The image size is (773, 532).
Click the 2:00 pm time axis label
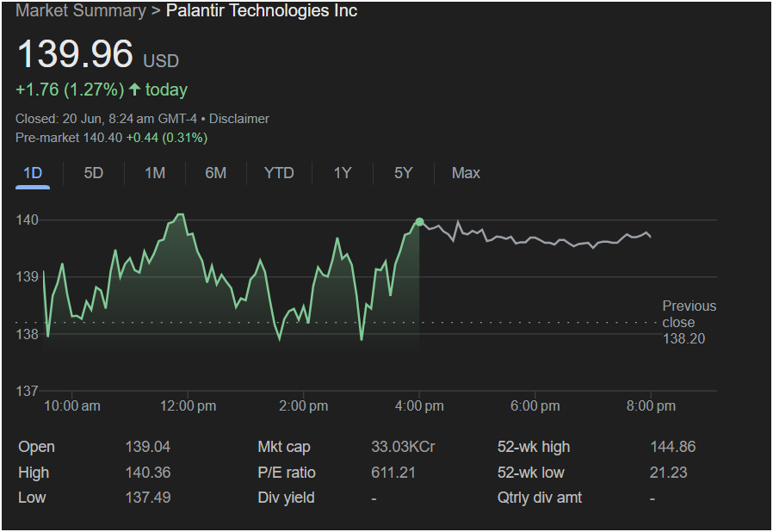click(x=304, y=406)
